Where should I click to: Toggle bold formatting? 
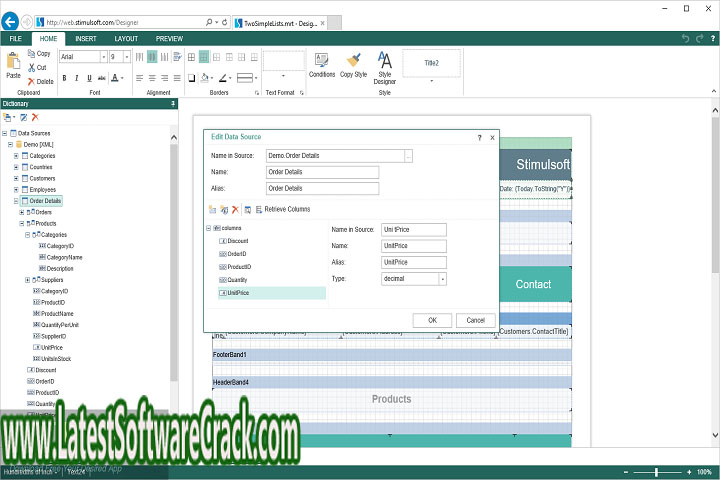click(x=64, y=78)
